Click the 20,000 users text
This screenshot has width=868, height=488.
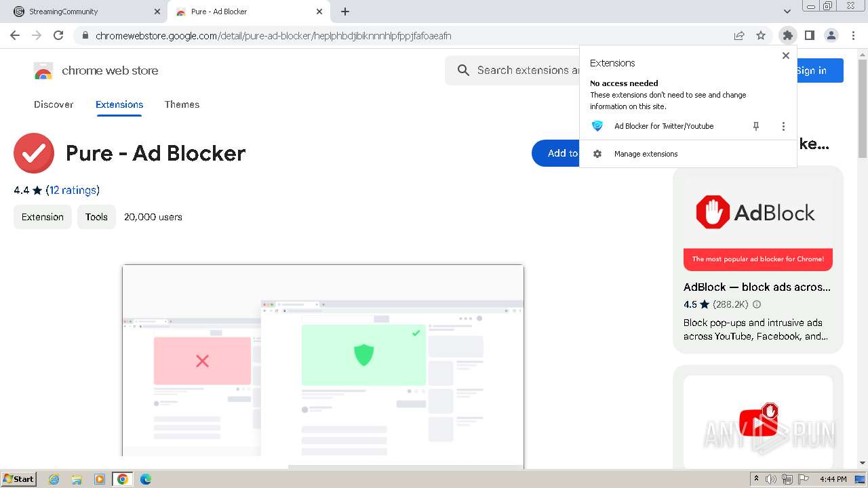(x=153, y=217)
